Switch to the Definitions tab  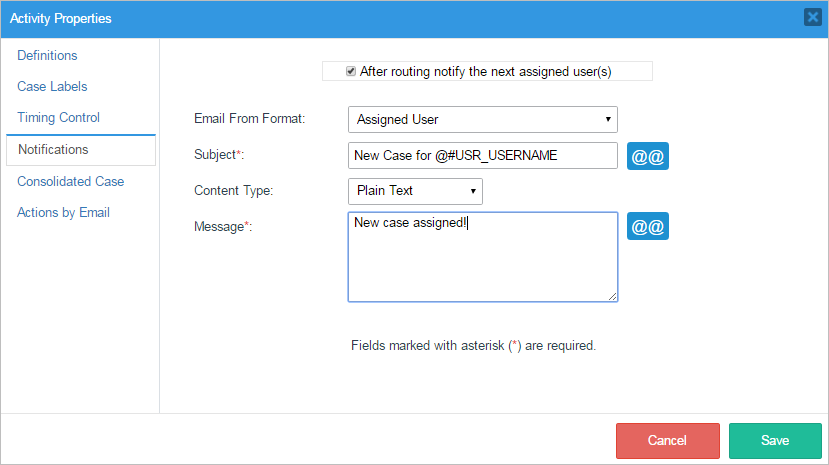(47, 56)
